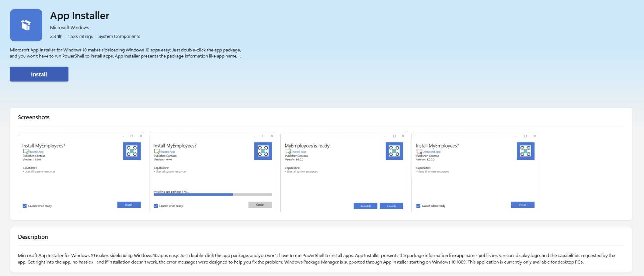Click the installing app package progress bar
The height and width of the screenshot is (276, 644).
click(213, 195)
